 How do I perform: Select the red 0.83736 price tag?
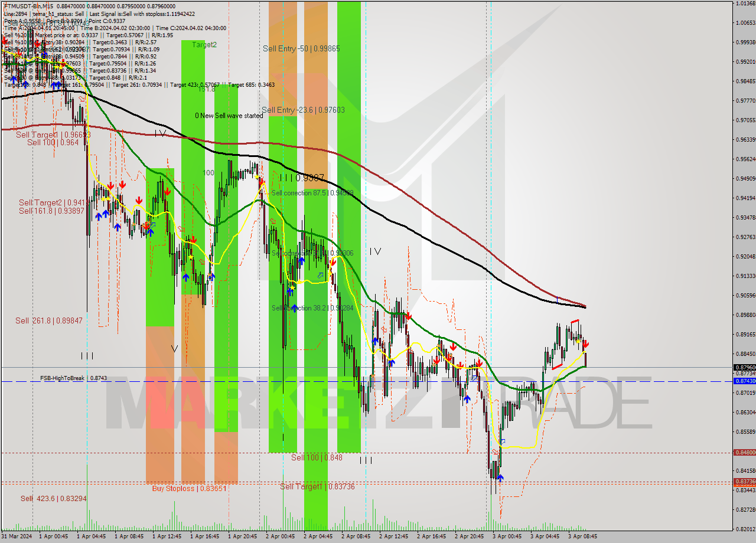pos(745,482)
